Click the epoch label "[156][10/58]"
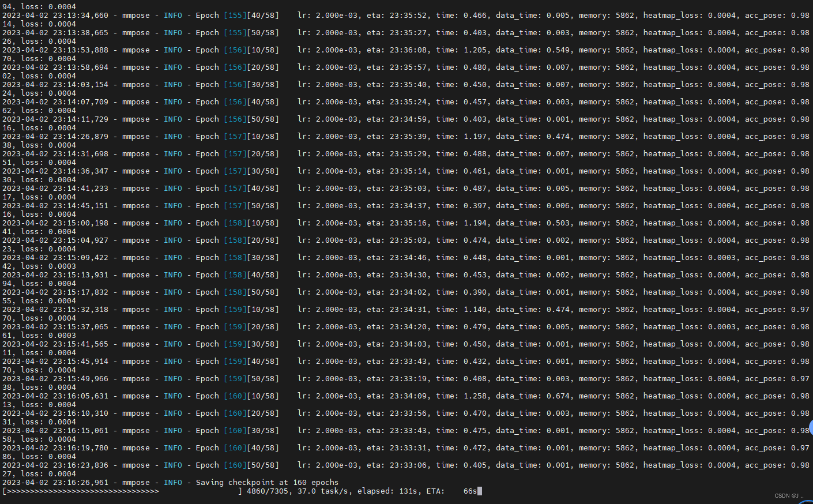The height and width of the screenshot is (504, 813). [251, 50]
